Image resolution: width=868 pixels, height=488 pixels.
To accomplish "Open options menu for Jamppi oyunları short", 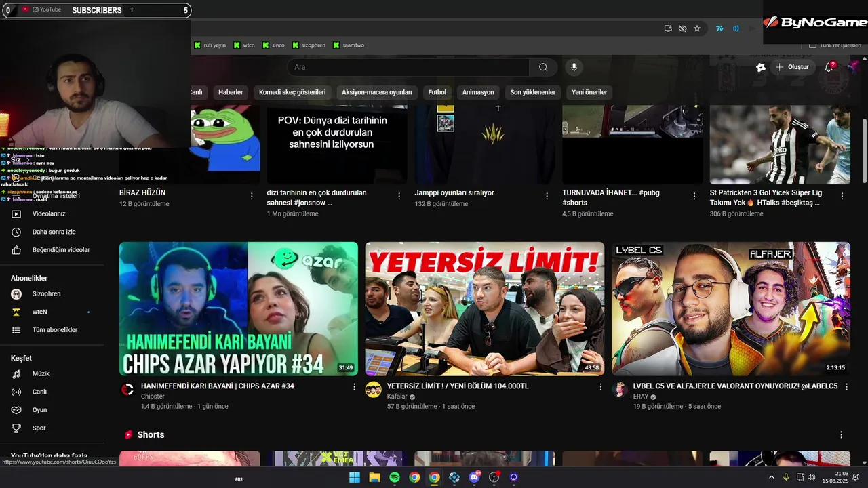I will coord(547,196).
